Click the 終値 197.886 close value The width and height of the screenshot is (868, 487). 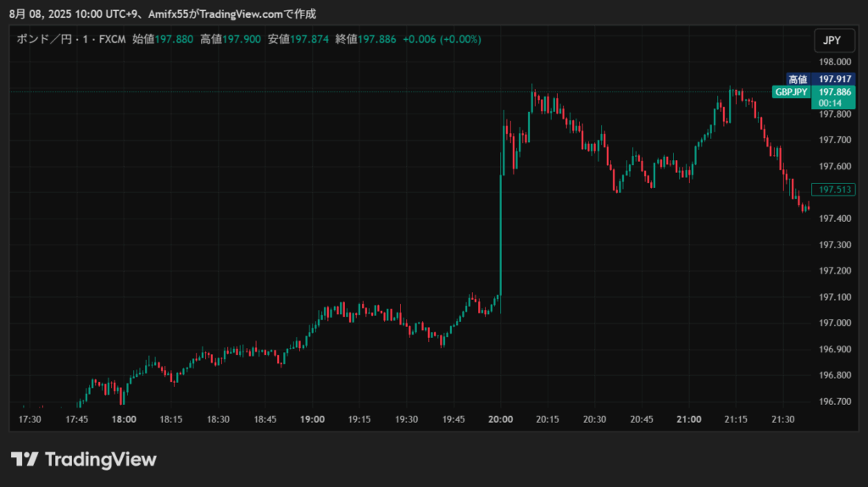365,39
